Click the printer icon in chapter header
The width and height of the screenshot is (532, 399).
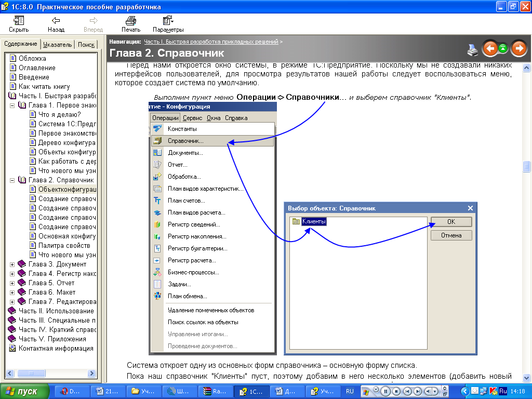pos(472,49)
